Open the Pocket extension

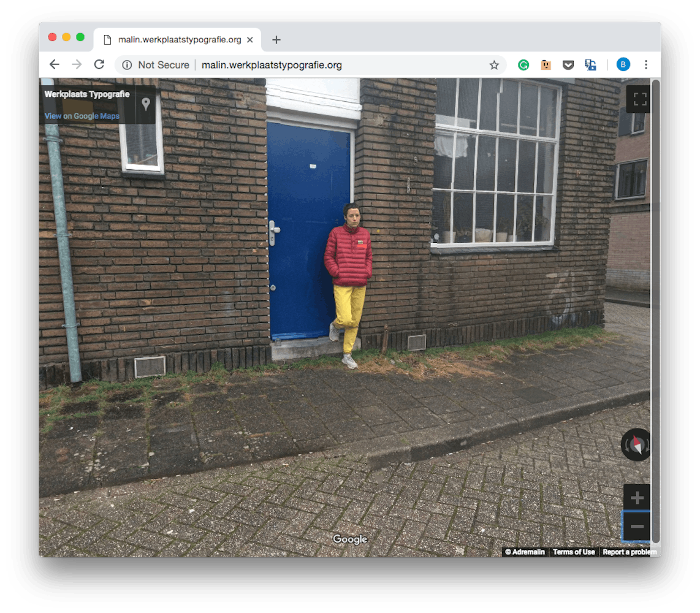568,65
